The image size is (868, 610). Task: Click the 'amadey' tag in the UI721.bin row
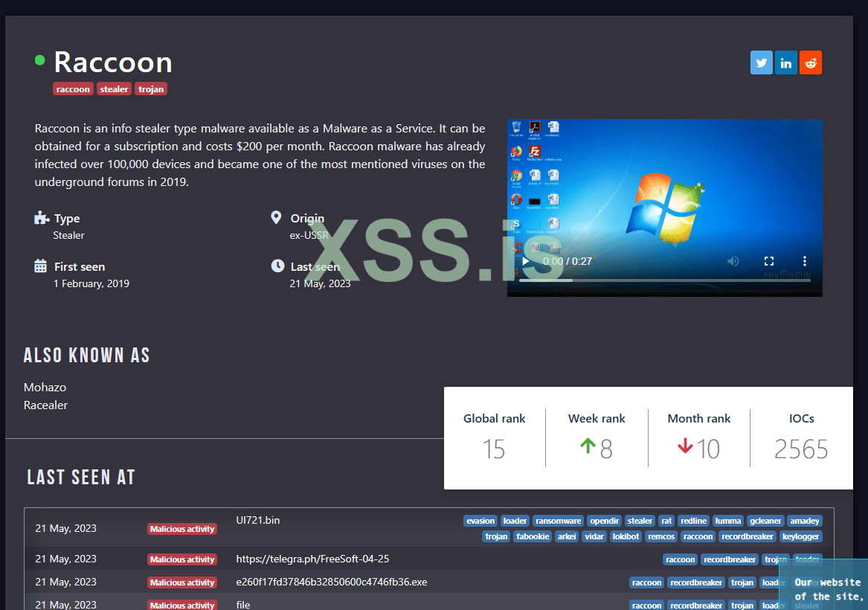pos(804,521)
